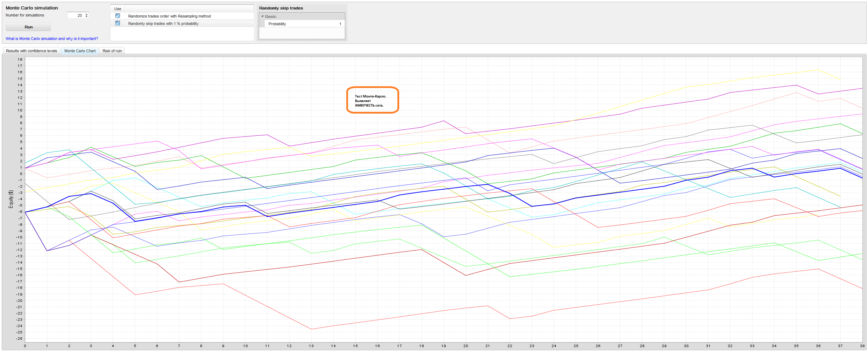Screen dimensions: 868x352
Task: Open the Risk of ruin tab
Action: tap(112, 51)
